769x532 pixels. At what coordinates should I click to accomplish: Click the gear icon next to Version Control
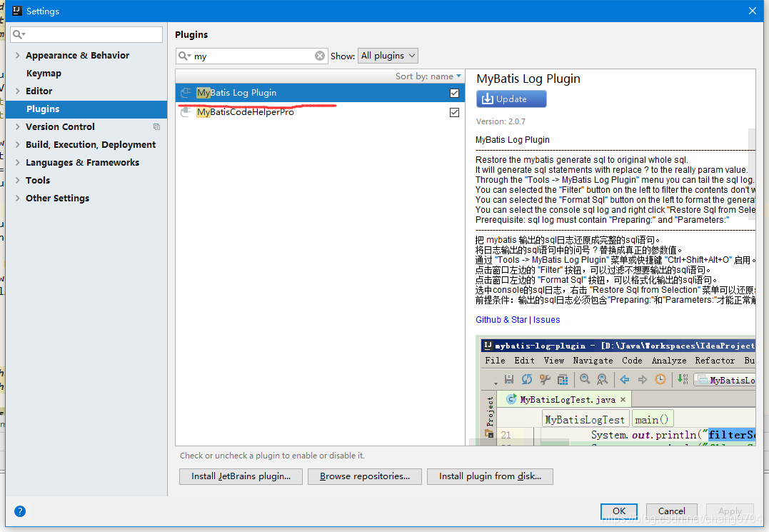(x=156, y=126)
